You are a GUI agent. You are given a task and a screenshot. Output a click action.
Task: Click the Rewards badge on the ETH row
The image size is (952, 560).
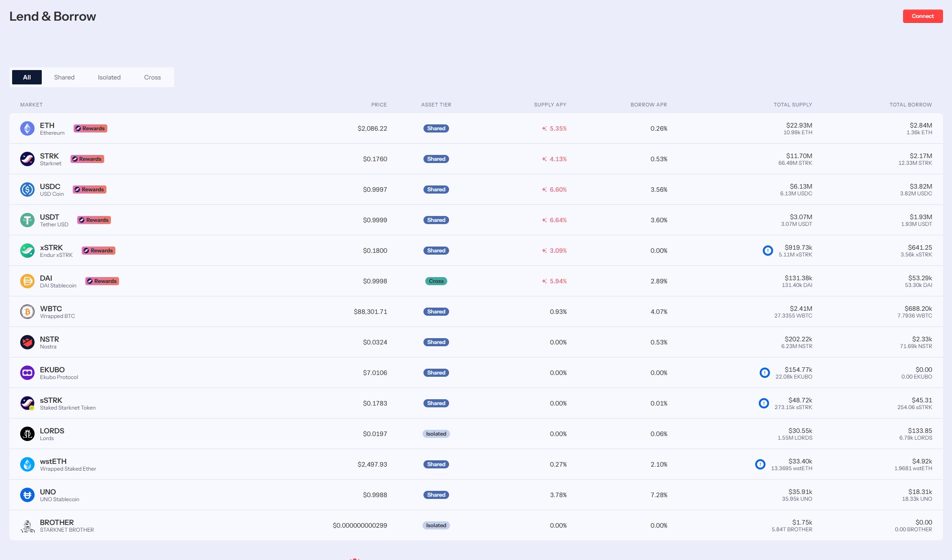point(90,128)
